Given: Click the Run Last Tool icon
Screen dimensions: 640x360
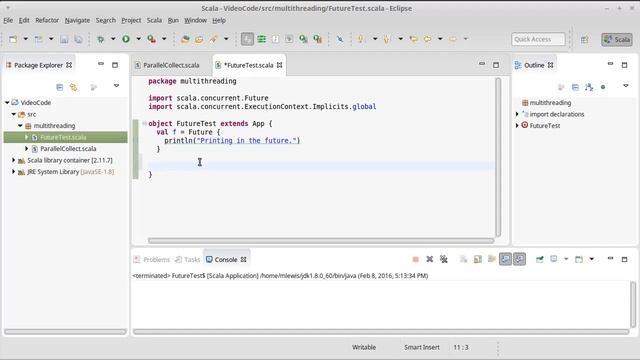Looking at the screenshot, I should coord(151,39).
